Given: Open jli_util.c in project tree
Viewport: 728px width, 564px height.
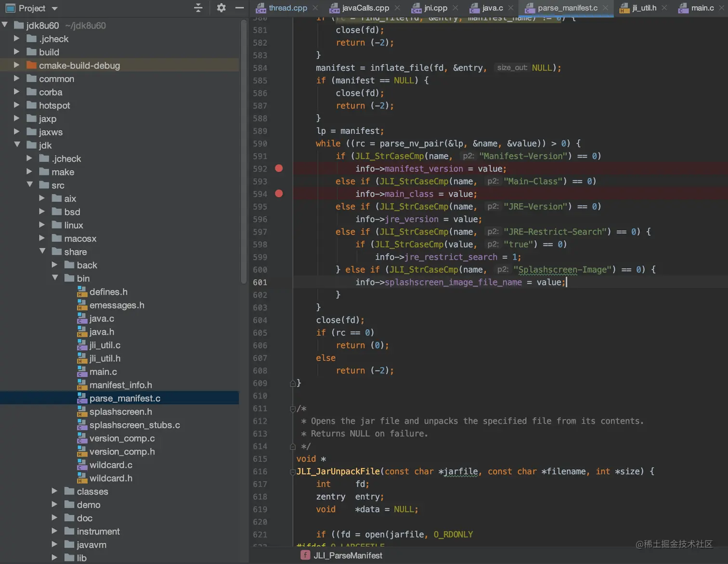Looking at the screenshot, I should [x=105, y=345].
